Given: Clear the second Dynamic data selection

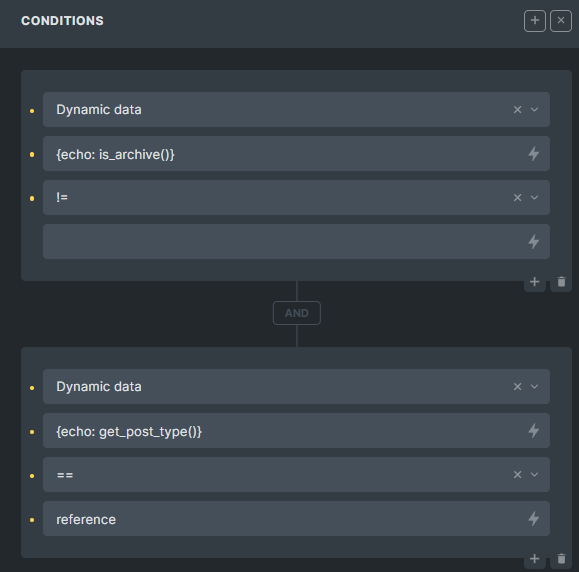Looking at the screenshot, I should [517, 387].
